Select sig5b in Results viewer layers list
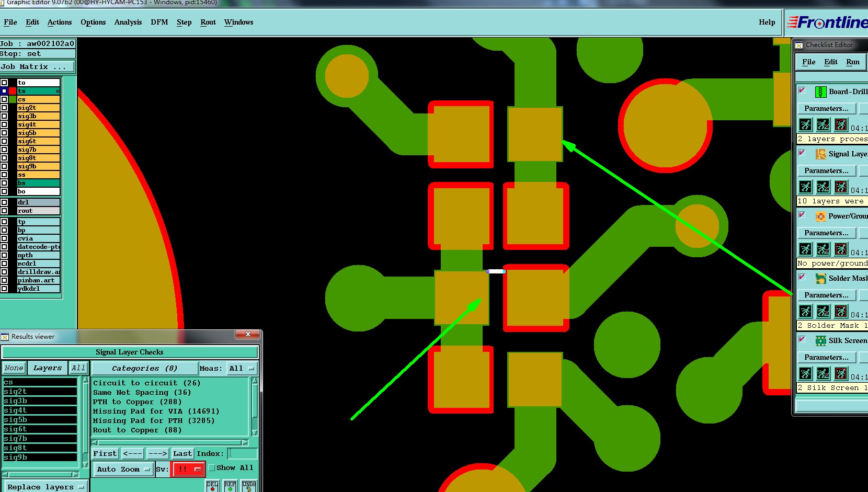Viewport: 868px width, 492px height. (x=40, y=420)
